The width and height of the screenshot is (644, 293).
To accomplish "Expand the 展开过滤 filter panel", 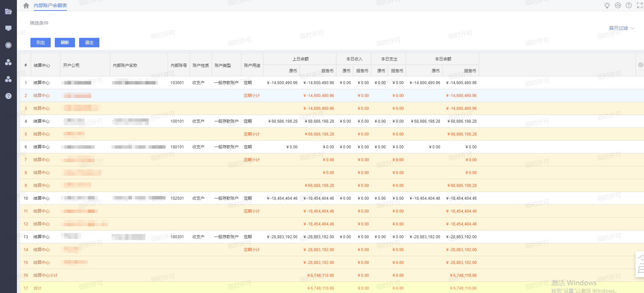I will click(621, 28).
